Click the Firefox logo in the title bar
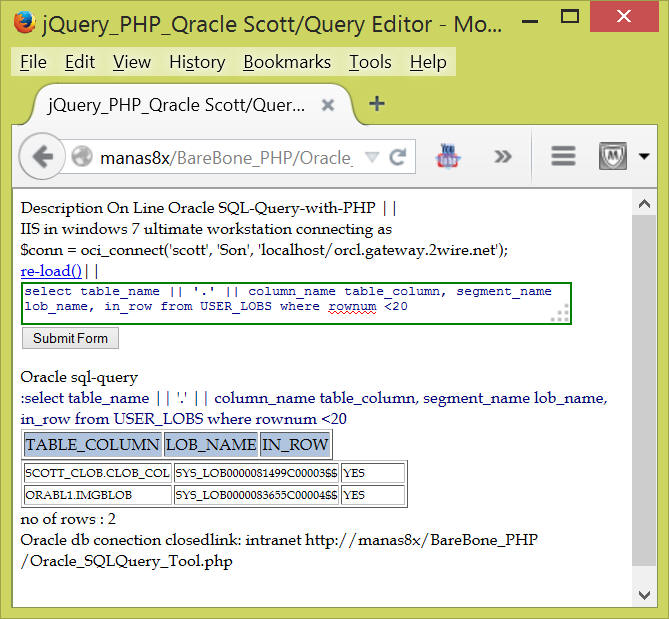The width and height of the screenshot is (669, 619). [24, 22]
